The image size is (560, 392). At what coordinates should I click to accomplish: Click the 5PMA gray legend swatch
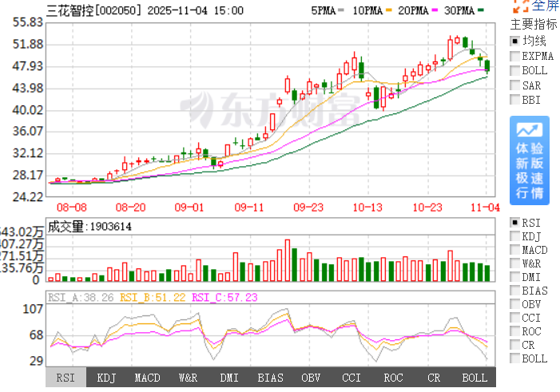[x=341, y=10]
